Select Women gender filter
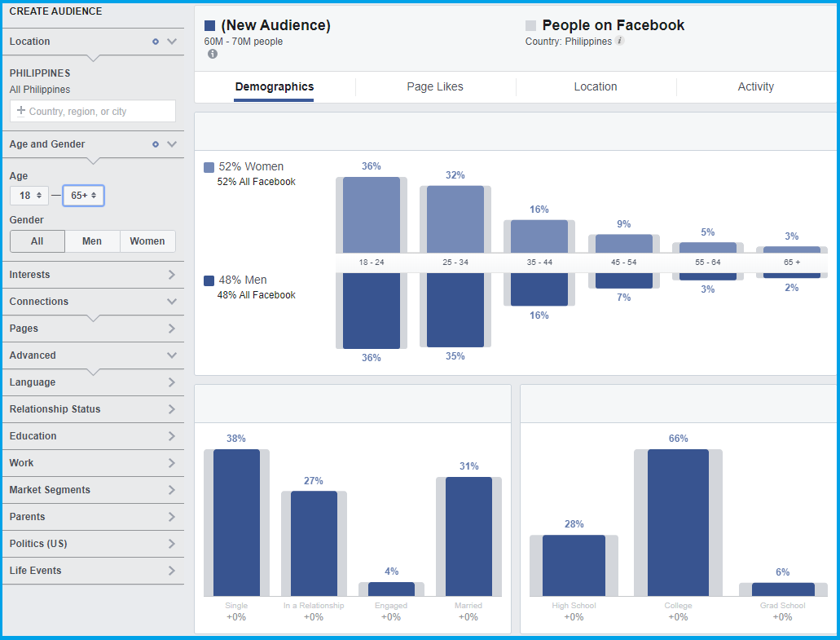The height and width of the screenshot is (640, 840). tap(147, 241)
